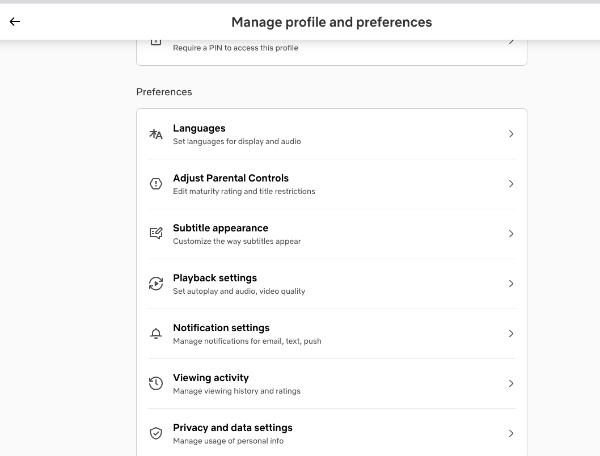Screen dimensions: 600x456
Task: Open Notification settings via right chevron
Action: (x=511, y=334)
